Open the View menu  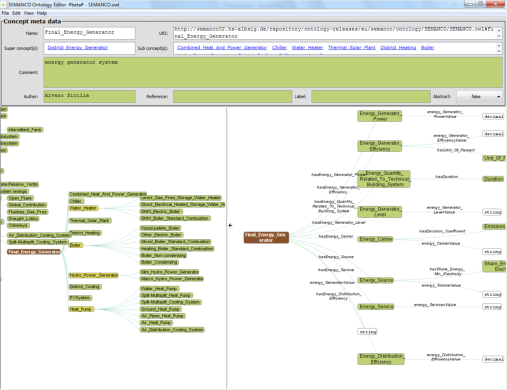point(29,13)
